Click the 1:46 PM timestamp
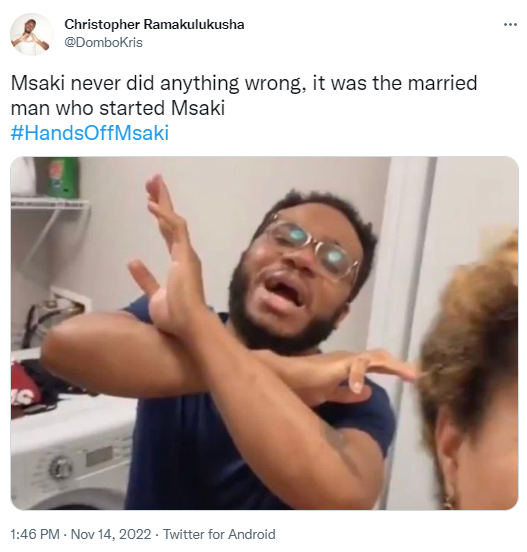Image resolution: width=527 pixels, height=552 pixels. pos(35,534)
